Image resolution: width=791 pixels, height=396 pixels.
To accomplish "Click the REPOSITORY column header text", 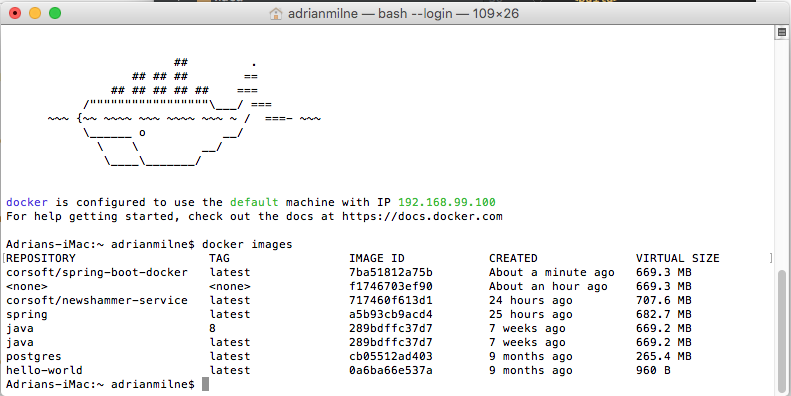I will (x=41, y=258).
